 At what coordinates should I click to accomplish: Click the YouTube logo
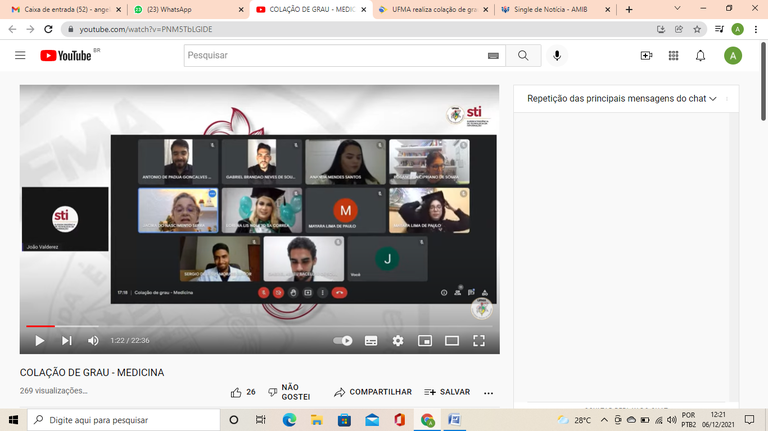tap(66, 56)
